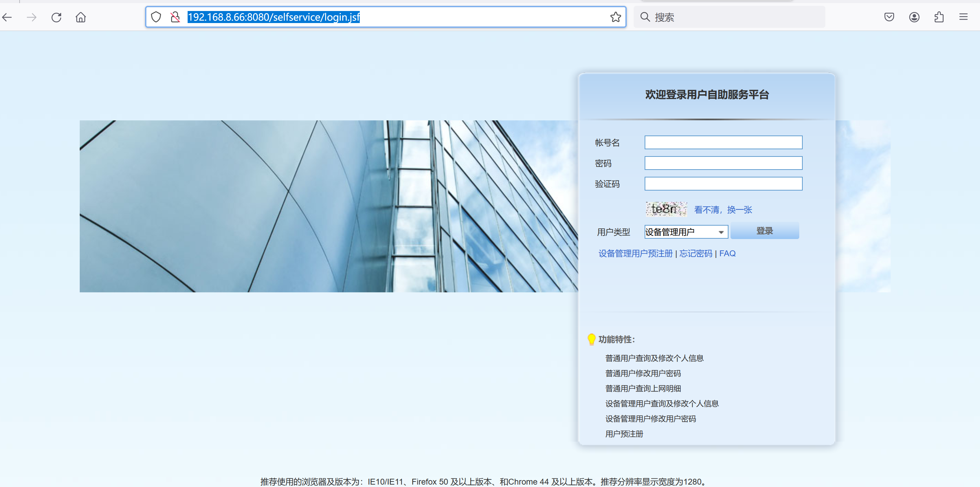Click the insecure connection lock icon
The height and width of the screenshot is (487, 980).
175,17
